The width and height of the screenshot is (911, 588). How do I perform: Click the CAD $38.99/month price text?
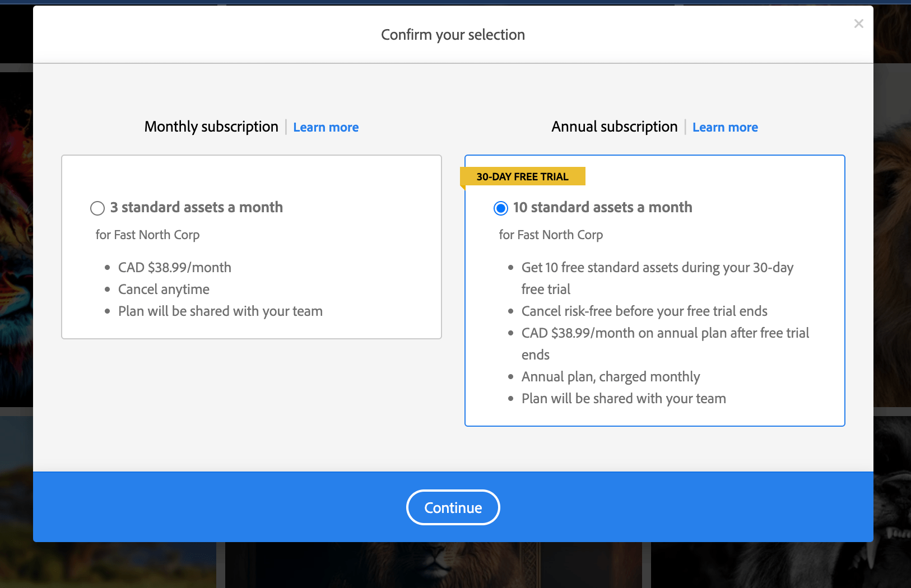pos(174,267)
